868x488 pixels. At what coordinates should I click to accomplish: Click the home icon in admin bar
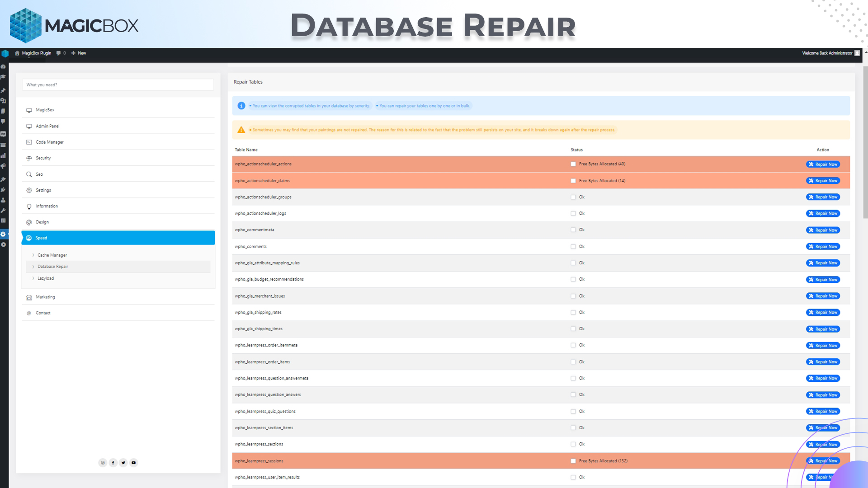pyautogui.click(x=17, y=53)
